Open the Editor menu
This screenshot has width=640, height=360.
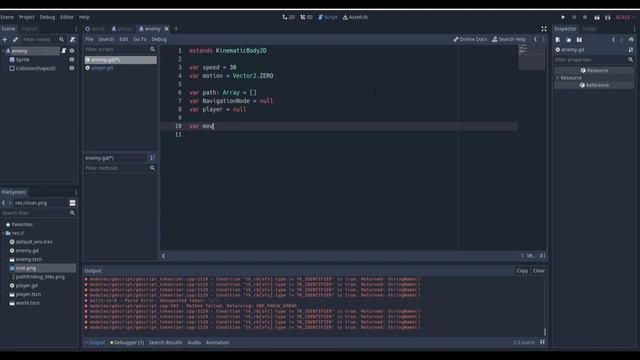click(67, 17)
